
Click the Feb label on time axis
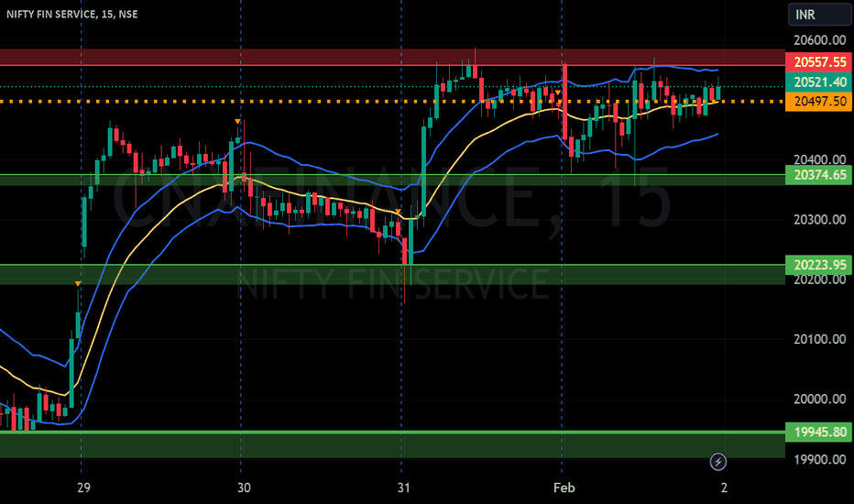pos(564,488)
